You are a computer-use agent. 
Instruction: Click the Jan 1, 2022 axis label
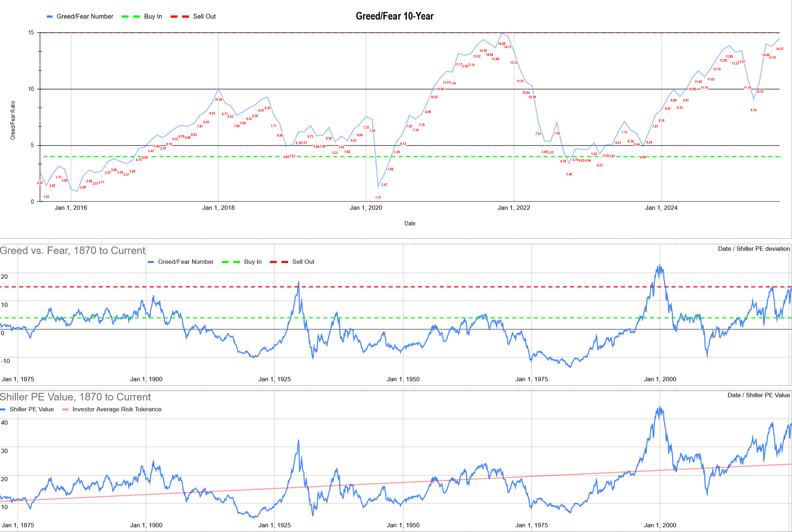pos(514,208)
